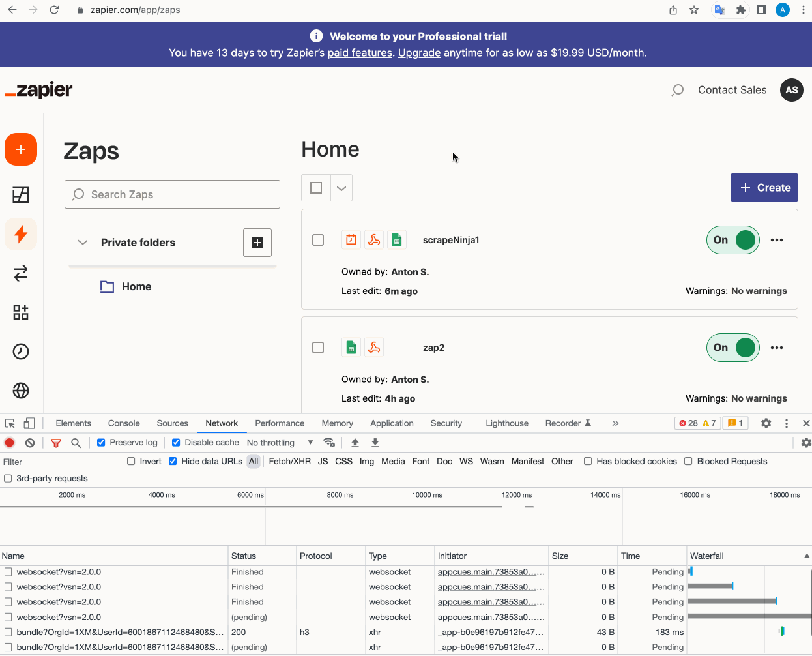The image size is (812, 656).
Task: Activate the DevTools inspect element picker
Action: coord(10,423)
